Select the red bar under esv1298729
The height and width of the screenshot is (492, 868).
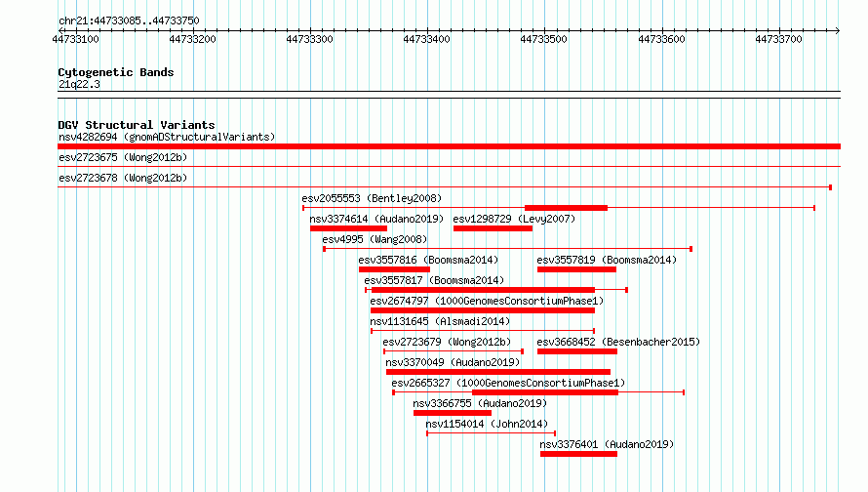493,228
